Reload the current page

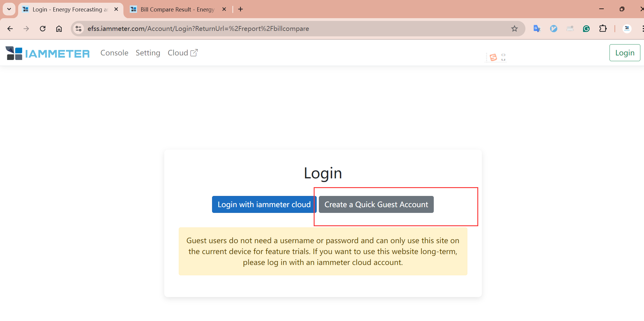click(x=43, y=28)
